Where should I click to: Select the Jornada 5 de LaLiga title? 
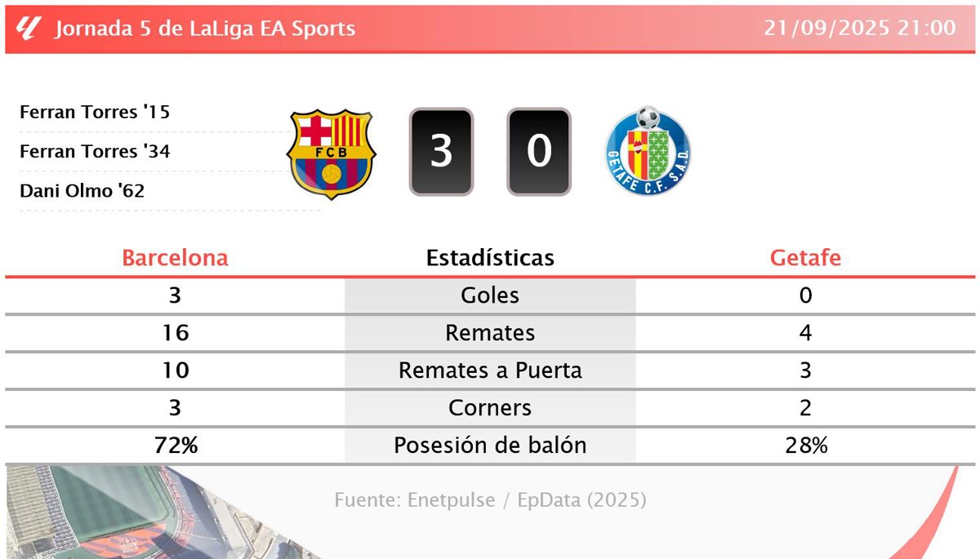205,29
